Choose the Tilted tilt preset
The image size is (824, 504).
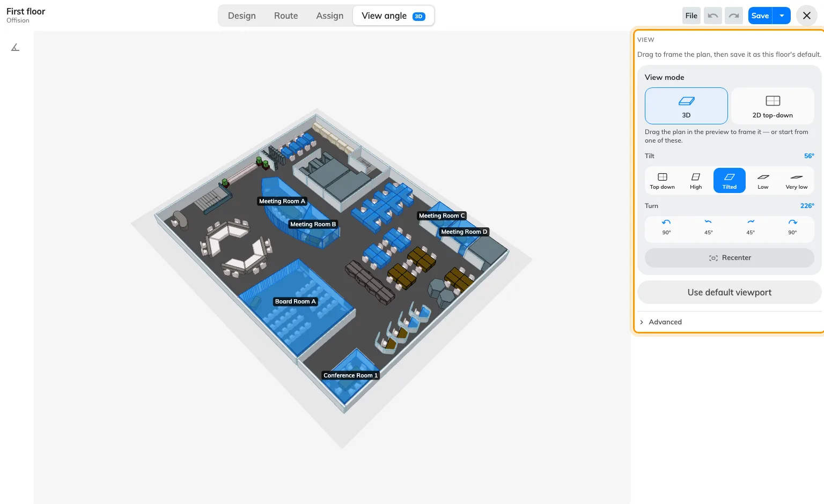730,181
